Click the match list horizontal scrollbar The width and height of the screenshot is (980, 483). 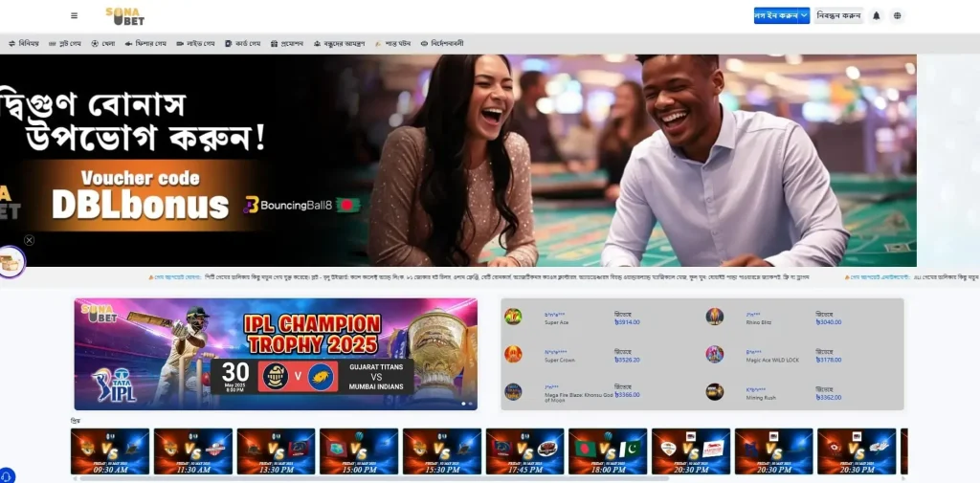pos(375,478)
